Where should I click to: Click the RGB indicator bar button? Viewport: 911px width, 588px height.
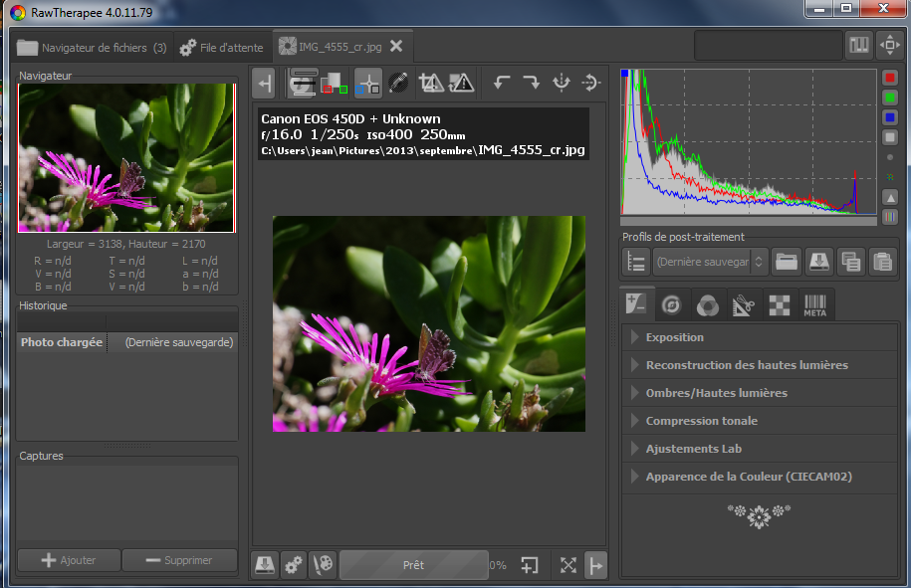coord(889,217)
